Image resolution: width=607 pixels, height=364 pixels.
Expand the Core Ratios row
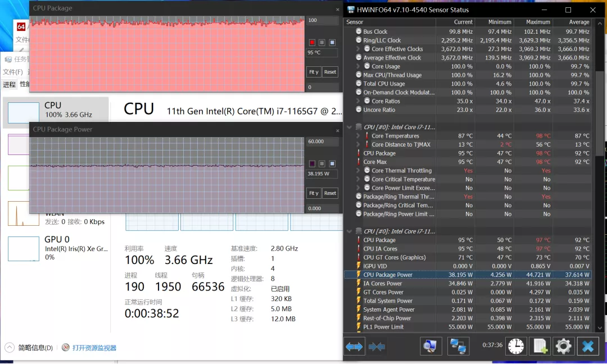[357, 101]
